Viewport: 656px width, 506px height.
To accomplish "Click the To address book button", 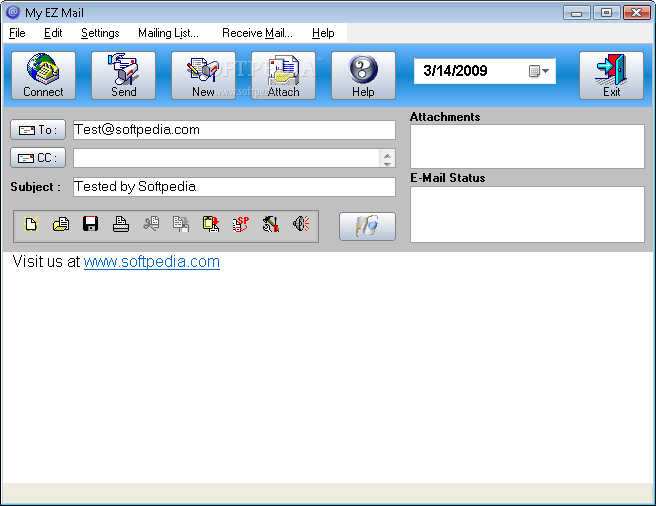I will pyautogui.click(x=38, y=130).
